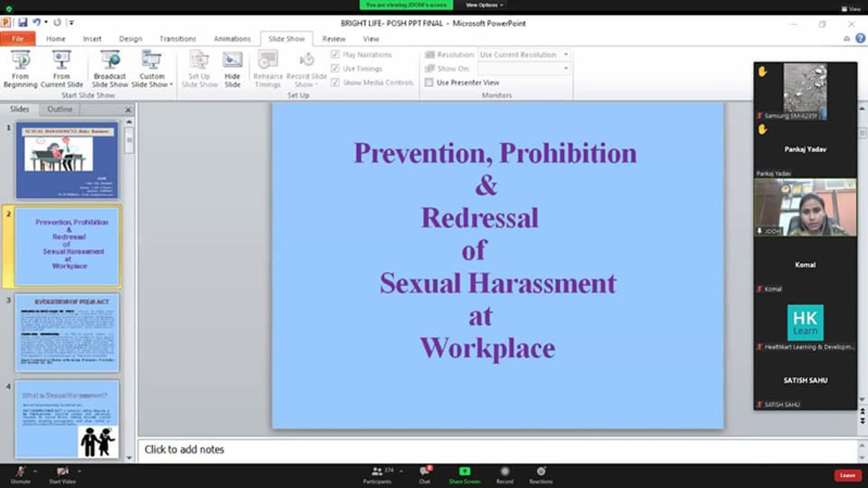Click the Unmute microphone icon

coord(20,473)
